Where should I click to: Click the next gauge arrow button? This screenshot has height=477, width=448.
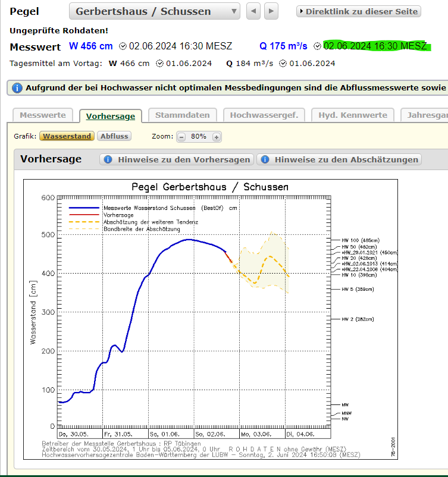[x=271, y=11]
